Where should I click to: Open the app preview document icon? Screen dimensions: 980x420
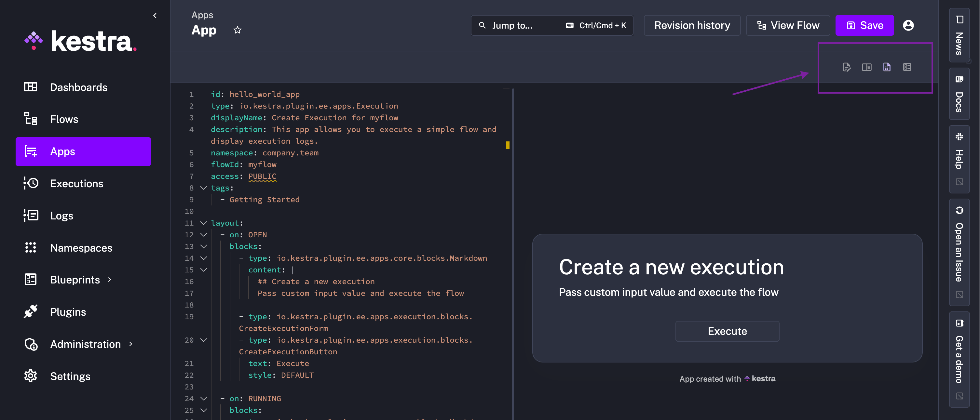887,67
